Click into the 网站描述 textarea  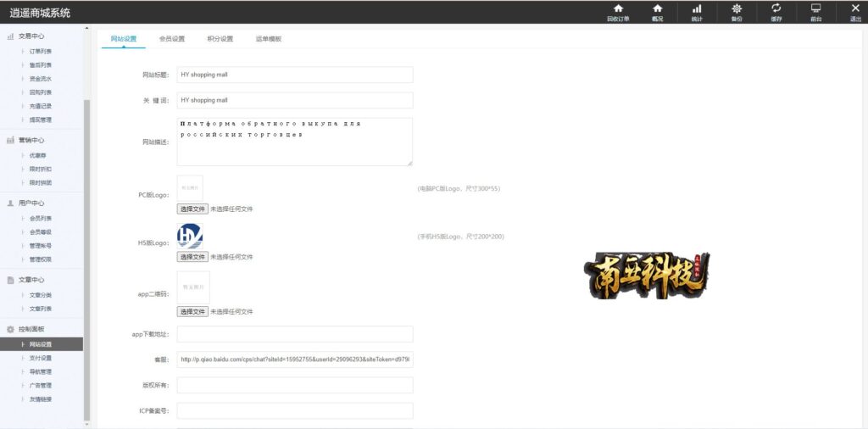tap(295, 142)
